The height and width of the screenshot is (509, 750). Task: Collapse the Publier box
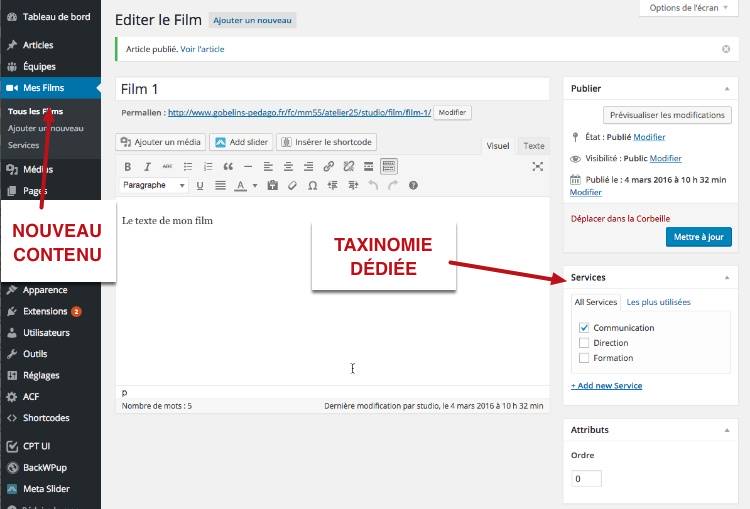coord(727,89)
